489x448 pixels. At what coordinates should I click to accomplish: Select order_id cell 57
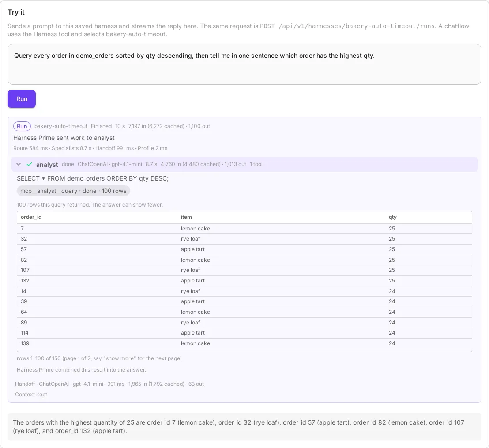click(24, 249)
